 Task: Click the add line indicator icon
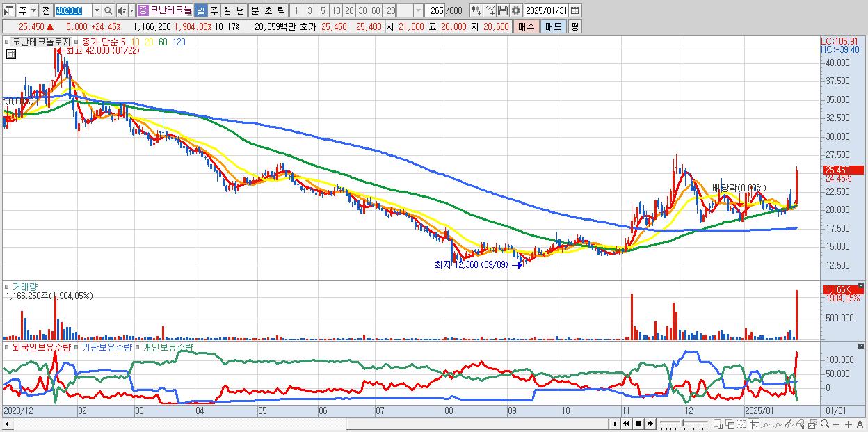pos(489,10)
